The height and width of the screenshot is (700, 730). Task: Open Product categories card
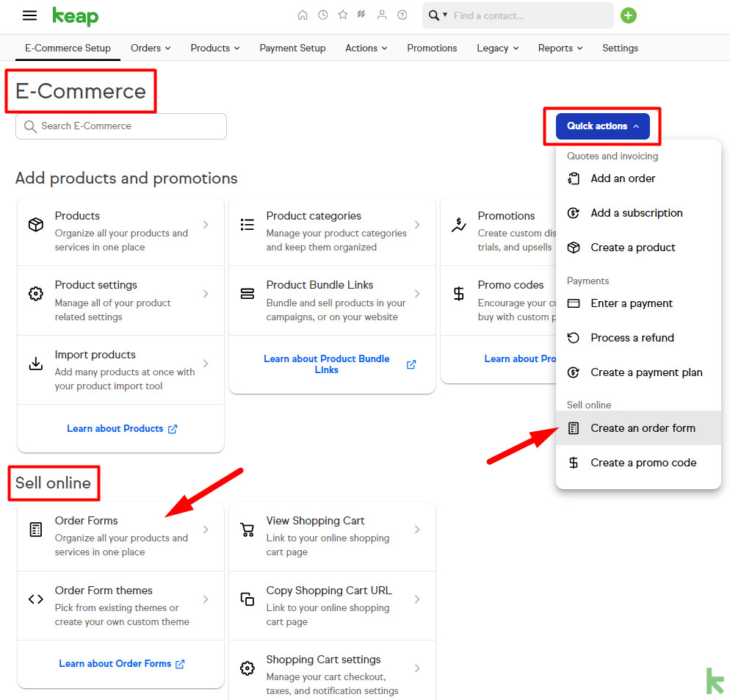pyautogui.click(x=332, y=231)
